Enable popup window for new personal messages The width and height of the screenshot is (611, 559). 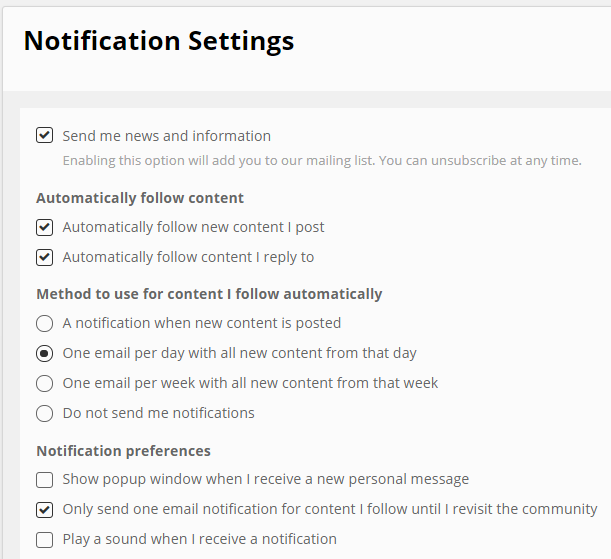click(44, 480)
